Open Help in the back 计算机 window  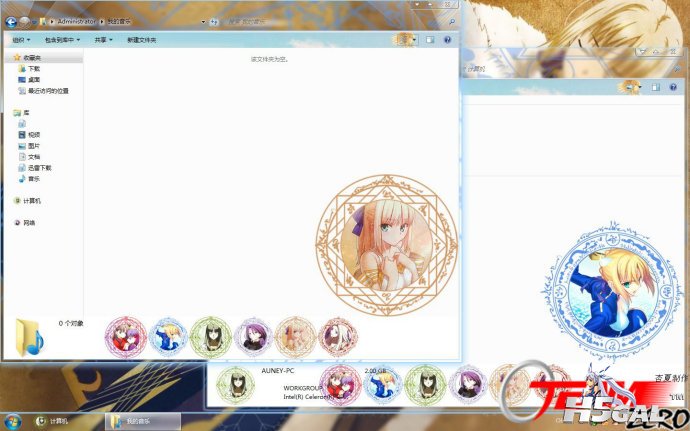(x=673, y=87)
